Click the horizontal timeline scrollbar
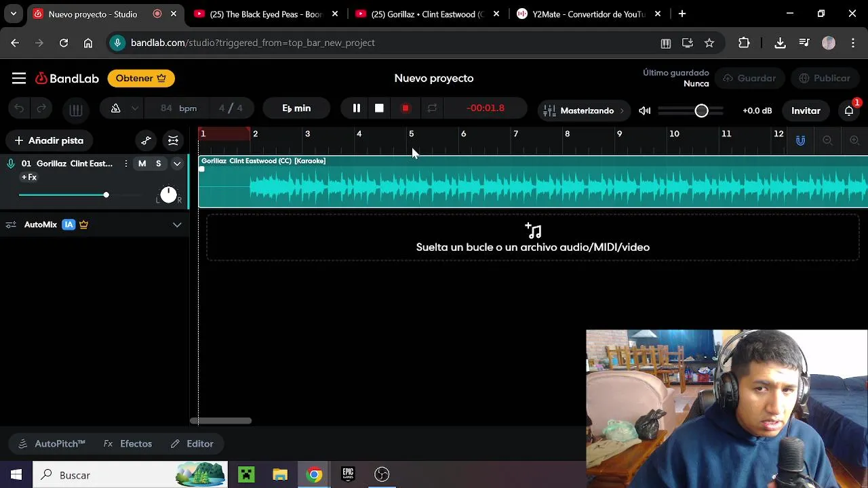Viewport: 868px width, 488px height. click(220, 421)
